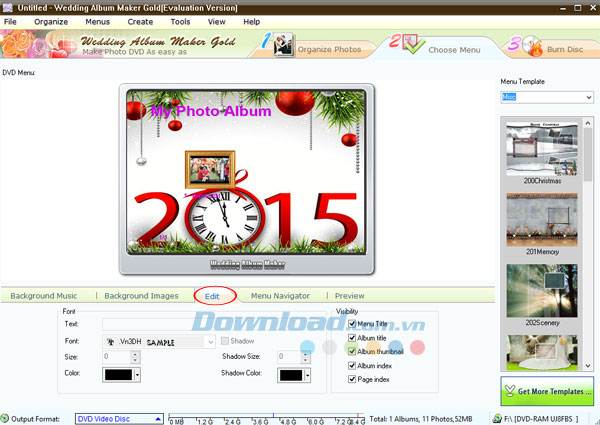Viewport: 600px width, 425px height.
Task: Click the template list scrollbar thumb
Action: 588,154
